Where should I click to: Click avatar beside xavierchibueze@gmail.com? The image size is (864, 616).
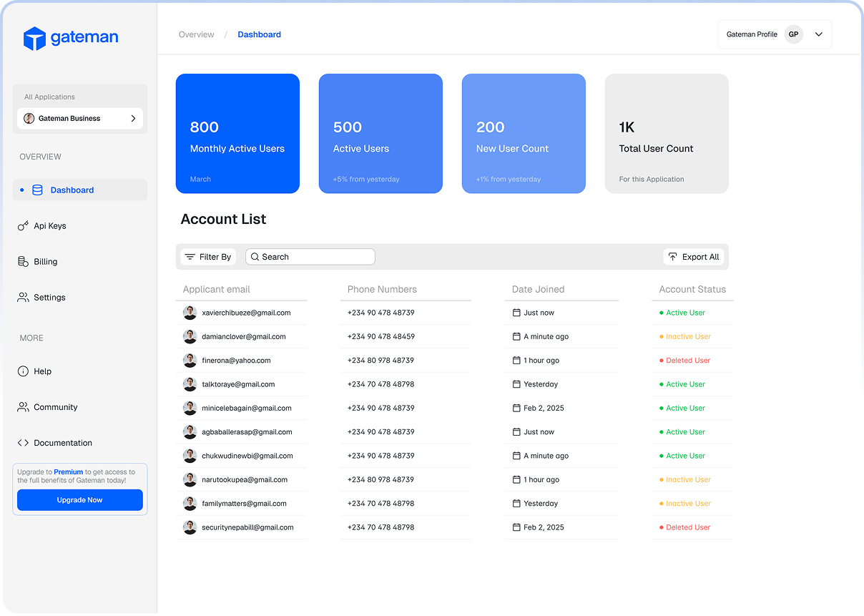[x=190, y=313]
